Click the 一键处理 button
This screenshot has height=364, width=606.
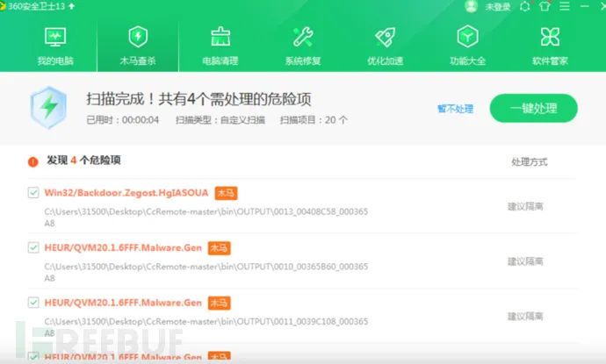[534, 108]
